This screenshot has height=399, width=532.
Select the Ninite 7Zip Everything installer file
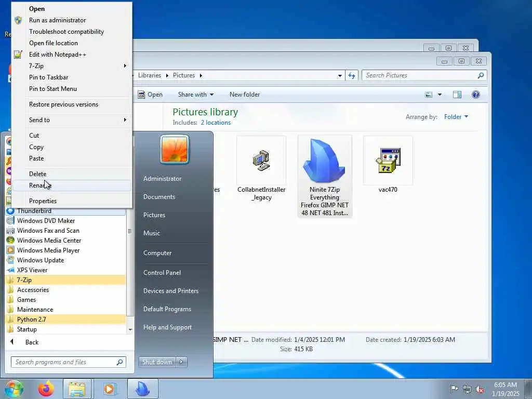click(325, 176)
